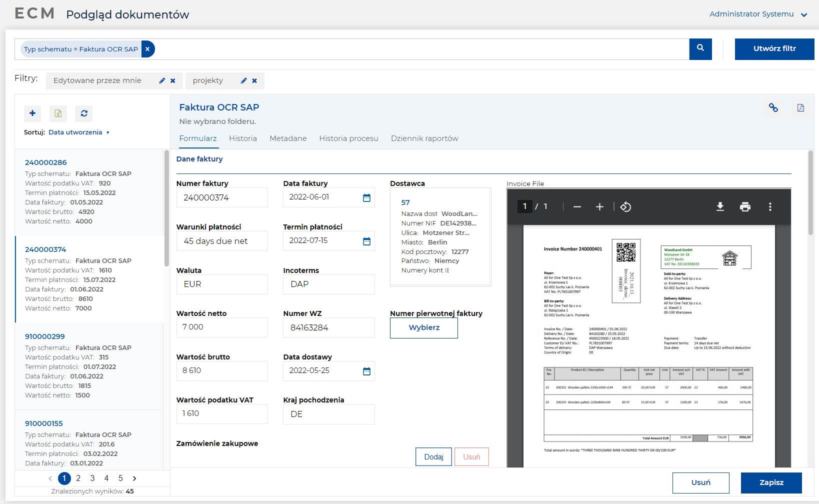Screen dimensions: 819x504
Task: Open the 'Data utworzenia' sort dropdown
Action: tap(79, 132)
